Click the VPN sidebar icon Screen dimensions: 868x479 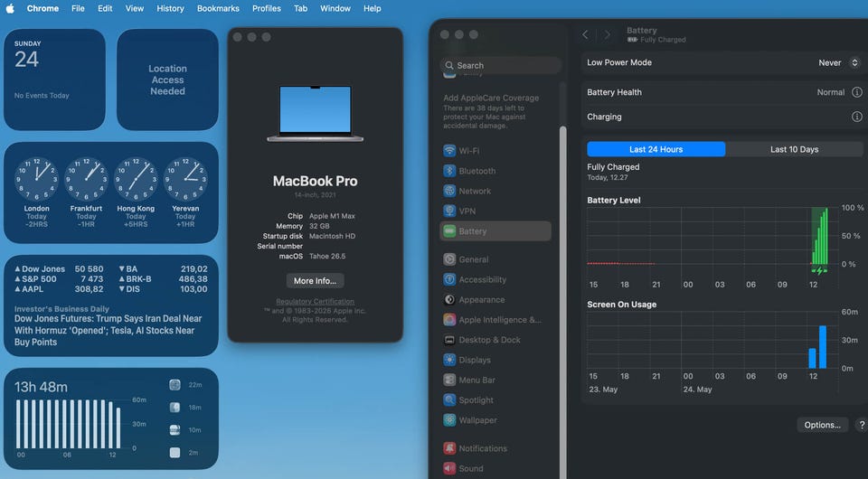pyautogui.click(x=449, y=211)
